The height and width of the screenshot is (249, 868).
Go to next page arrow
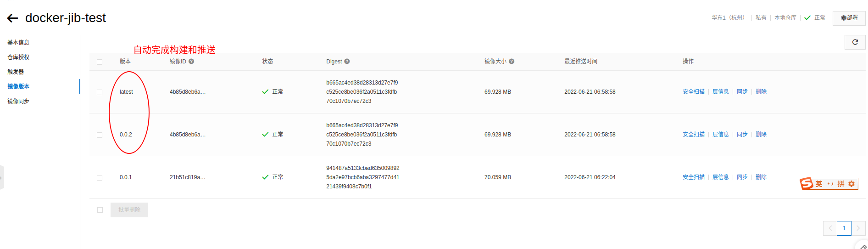(858, 228)
